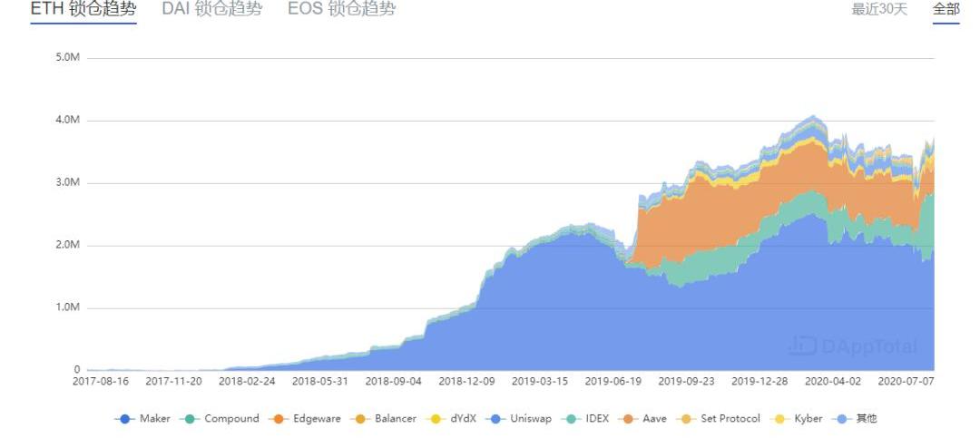This screenshot has height=448, width=980.
Task: Open the EOS 锁仓趋势 tab
Action: (341, 9)
